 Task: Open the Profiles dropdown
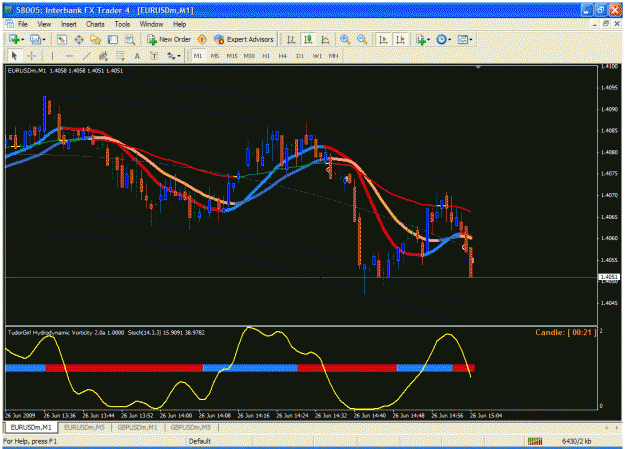[x=38, y=39]
